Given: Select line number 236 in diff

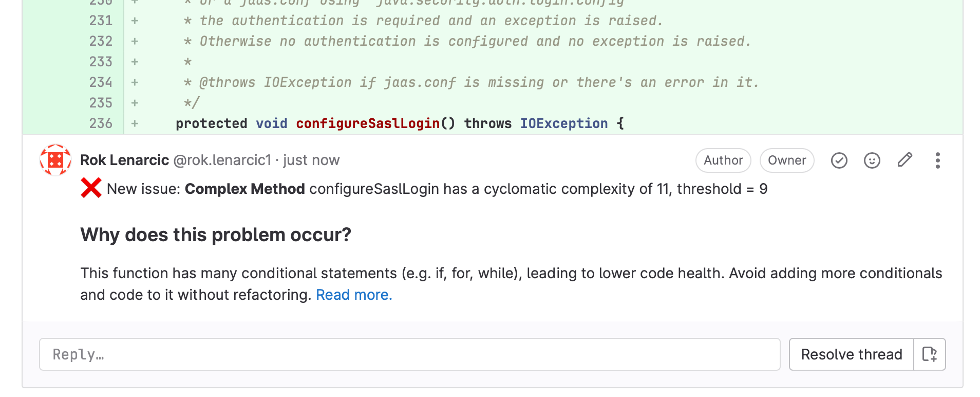Looking at the screenshot, I should pyautogui.click(x=101, y=123).
